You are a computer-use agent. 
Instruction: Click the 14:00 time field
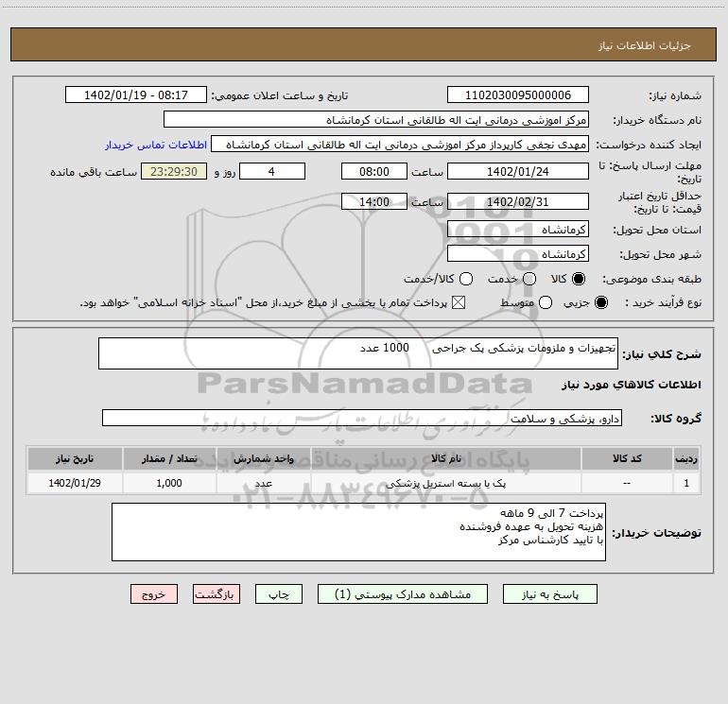(374, 201)
